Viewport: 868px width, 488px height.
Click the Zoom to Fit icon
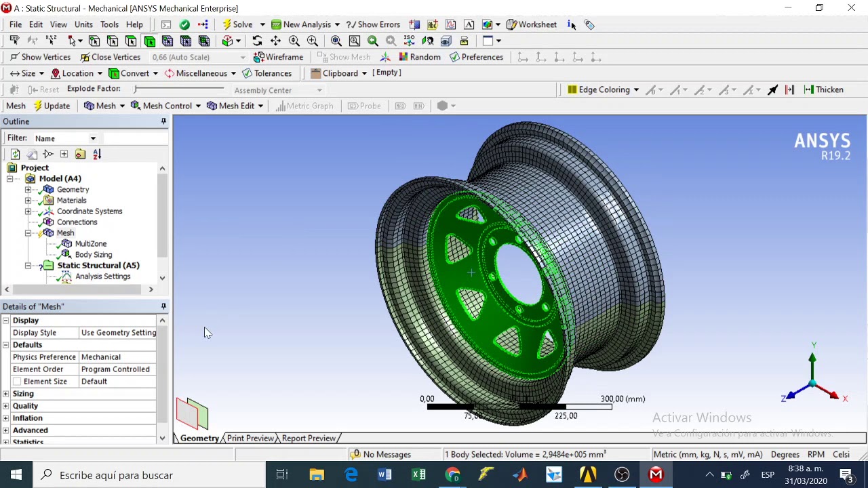tap(336, 41)
